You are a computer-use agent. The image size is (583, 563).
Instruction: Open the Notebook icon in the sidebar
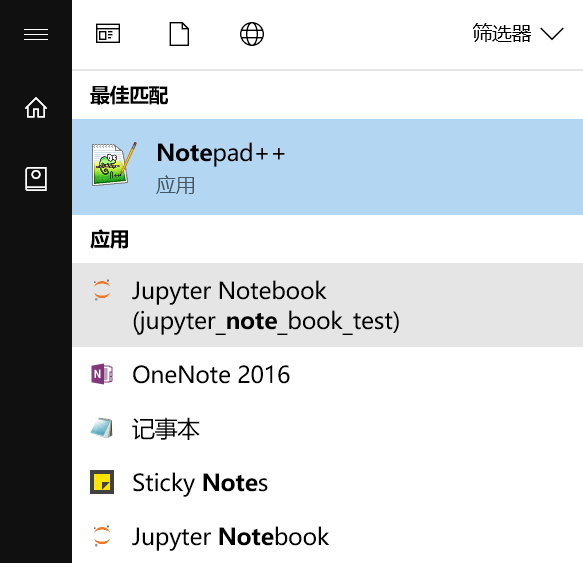point(36,179)
